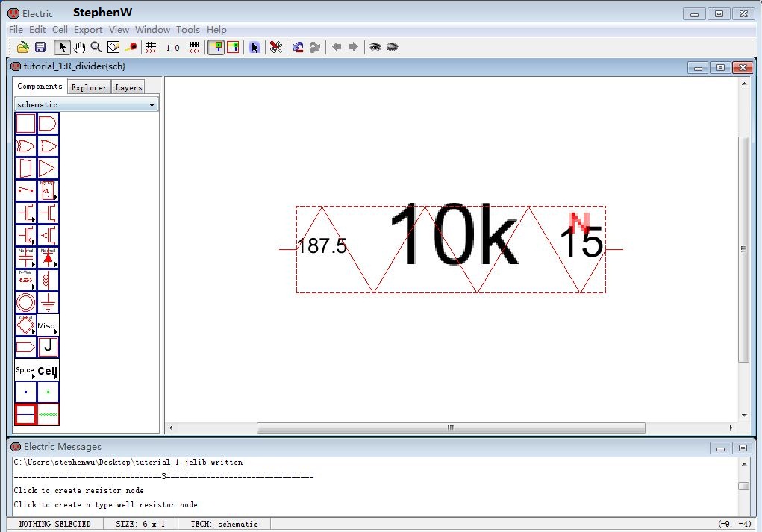Expand the Cell component popup

[x=48, y=370]
